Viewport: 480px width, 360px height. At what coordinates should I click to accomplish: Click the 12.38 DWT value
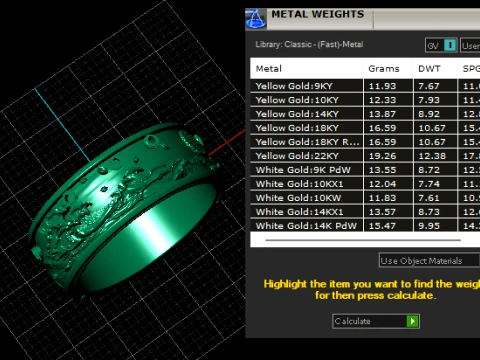(432, 156)
